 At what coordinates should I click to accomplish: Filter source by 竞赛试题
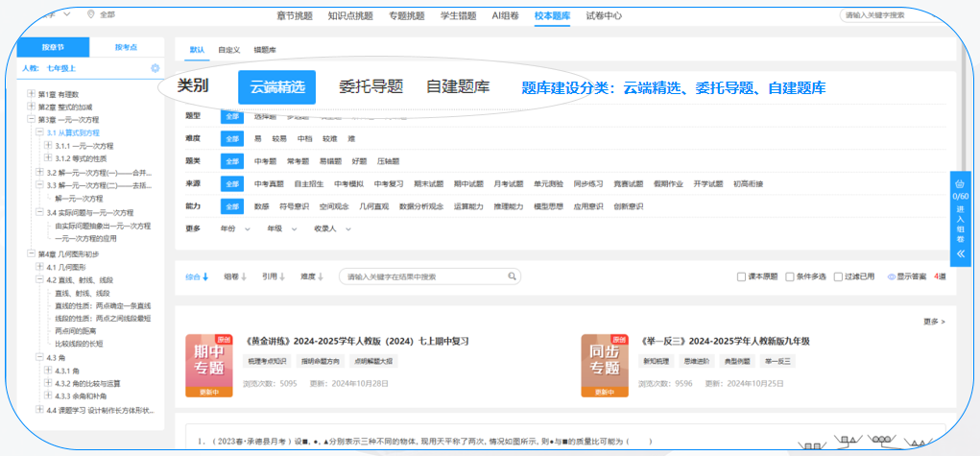click(628, 184)
